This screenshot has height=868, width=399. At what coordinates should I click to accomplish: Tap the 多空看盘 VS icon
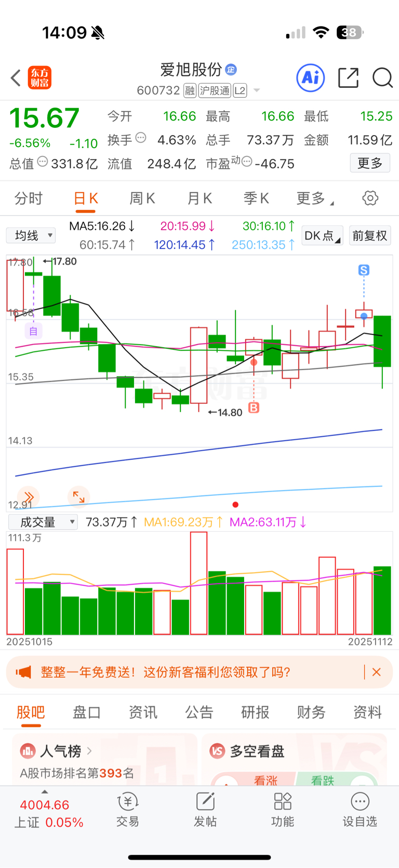(217, 751)
